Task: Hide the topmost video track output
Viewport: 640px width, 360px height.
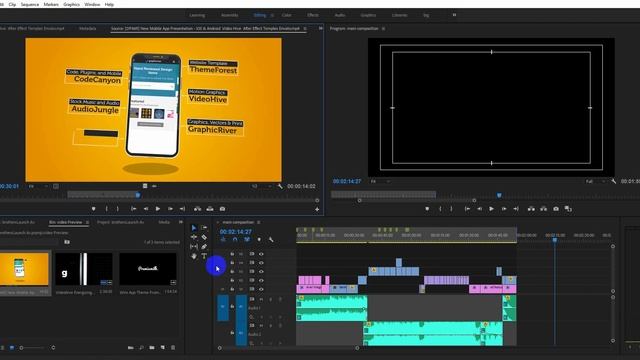Action: (261, 254)
